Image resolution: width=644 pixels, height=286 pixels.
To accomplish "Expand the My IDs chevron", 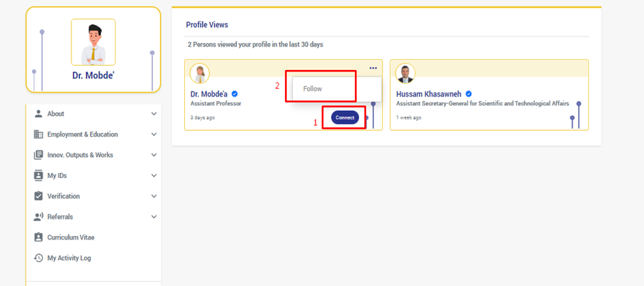I will (x=154, y=175).
